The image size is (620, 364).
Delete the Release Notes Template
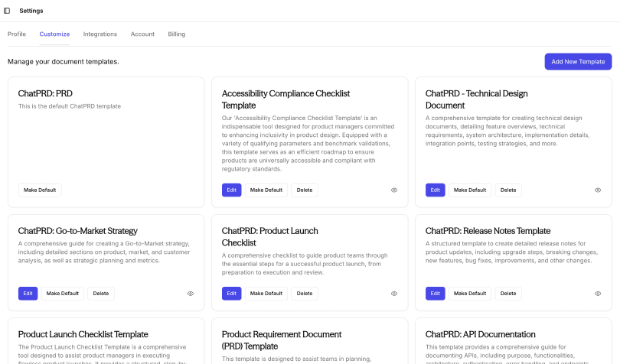tap(508, 293)
